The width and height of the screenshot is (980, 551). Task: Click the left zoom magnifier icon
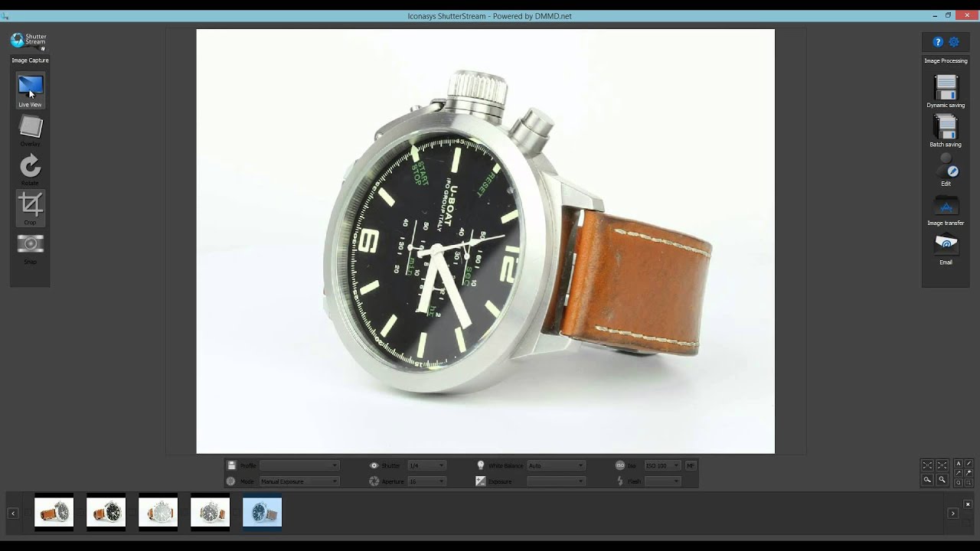click(x=927, y=480)
